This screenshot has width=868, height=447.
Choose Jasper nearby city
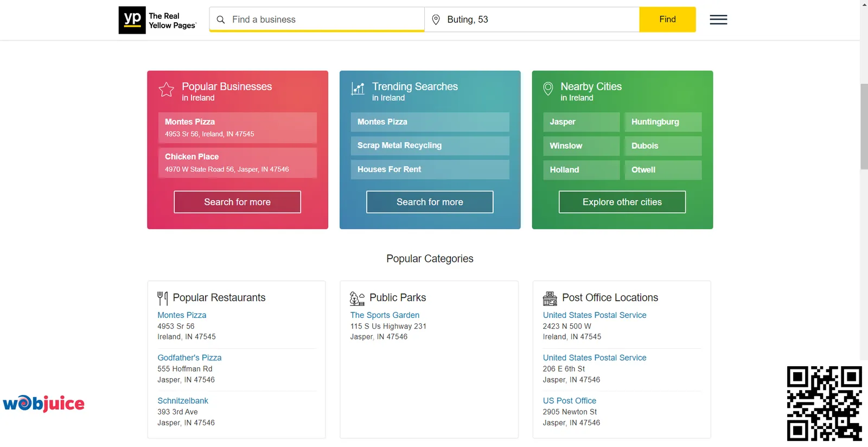[581, 122]
